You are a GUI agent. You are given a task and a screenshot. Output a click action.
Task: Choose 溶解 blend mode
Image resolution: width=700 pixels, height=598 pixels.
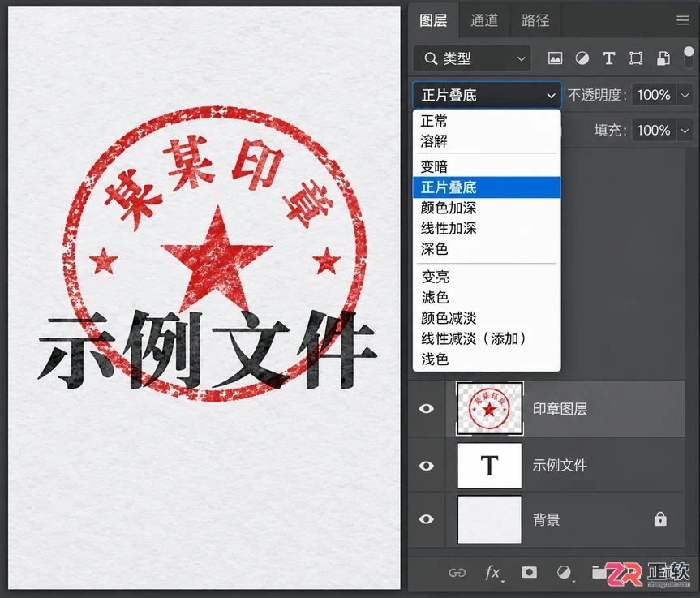coord(487,141)
